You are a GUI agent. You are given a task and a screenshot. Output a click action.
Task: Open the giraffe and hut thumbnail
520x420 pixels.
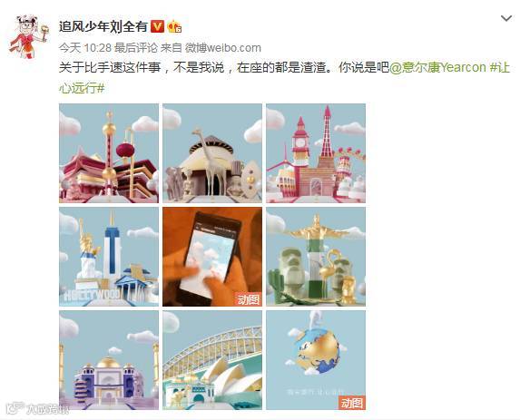coord(212,153)
